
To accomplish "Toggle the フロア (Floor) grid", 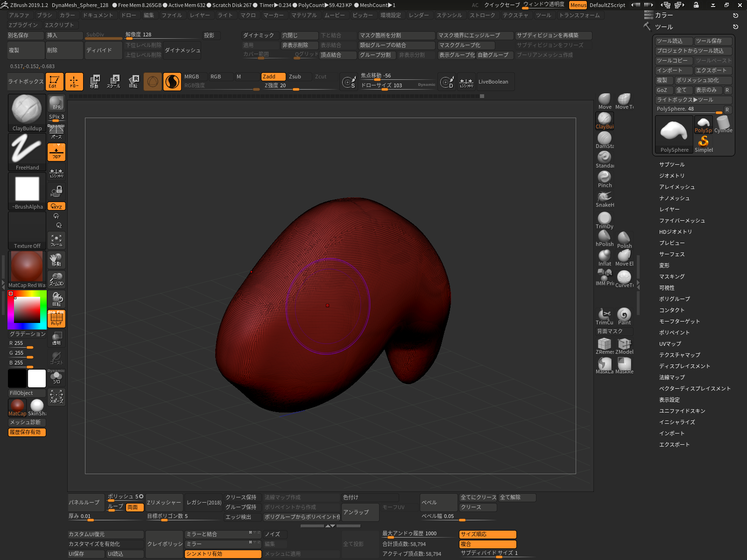I will 56,152.
